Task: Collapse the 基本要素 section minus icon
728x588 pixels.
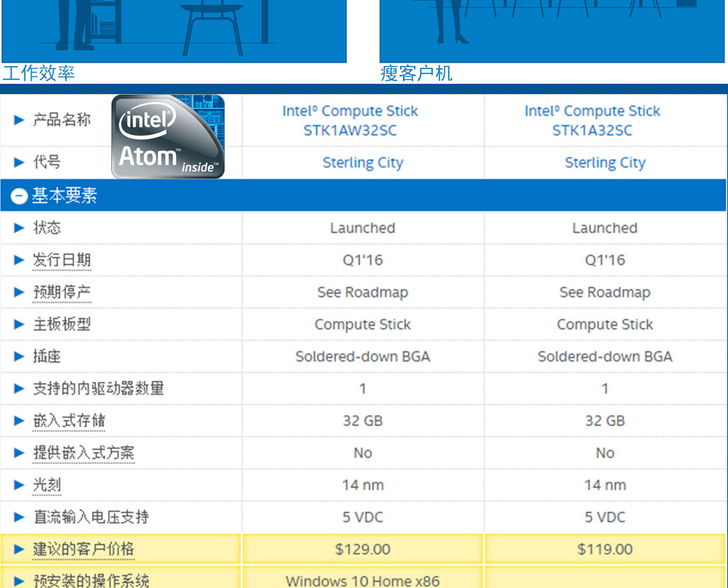Action: pos(19,196)
